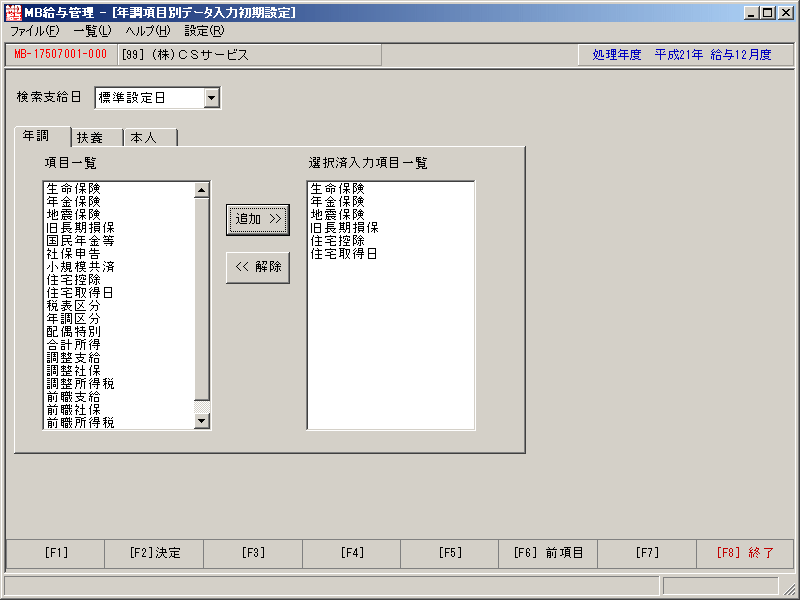Open the ファイル(F) menu
Viewport: 800px width, 600px height.
tap(34, 31)
